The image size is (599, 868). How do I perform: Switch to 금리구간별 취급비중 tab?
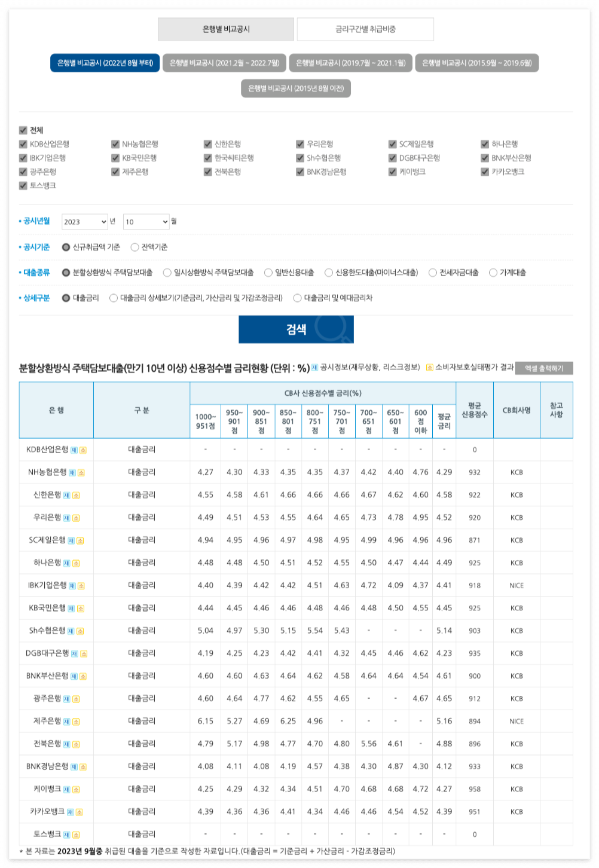pos(365,29)
